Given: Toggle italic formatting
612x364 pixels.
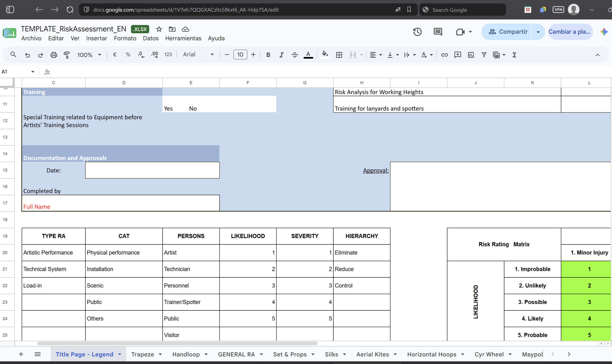Looking at the screenshot, I should click(281, 55).
